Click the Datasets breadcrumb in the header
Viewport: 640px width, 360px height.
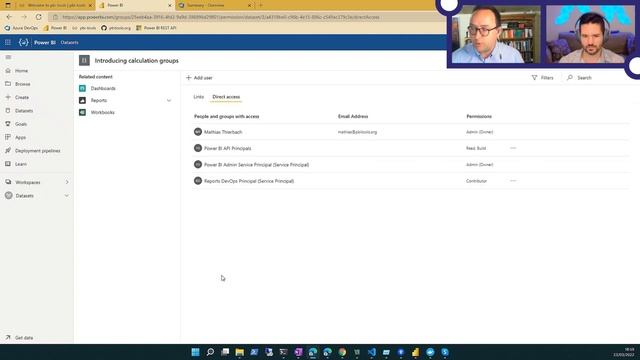[69, 42]
